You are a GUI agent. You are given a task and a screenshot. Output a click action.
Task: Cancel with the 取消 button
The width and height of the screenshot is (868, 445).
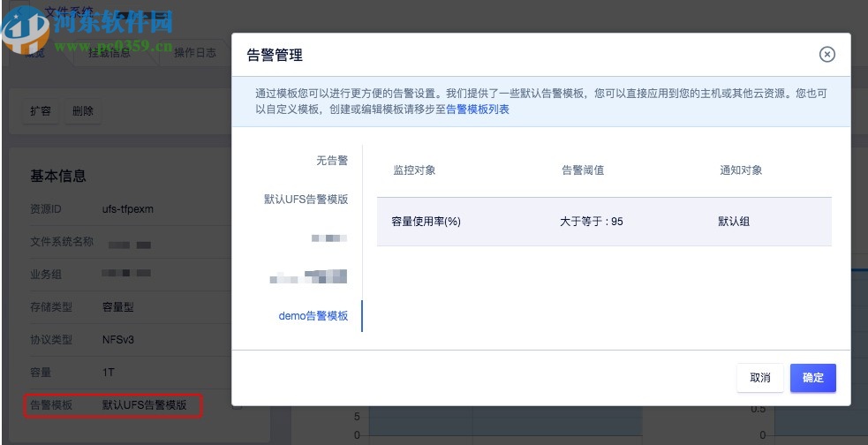[x=760, y=378]
